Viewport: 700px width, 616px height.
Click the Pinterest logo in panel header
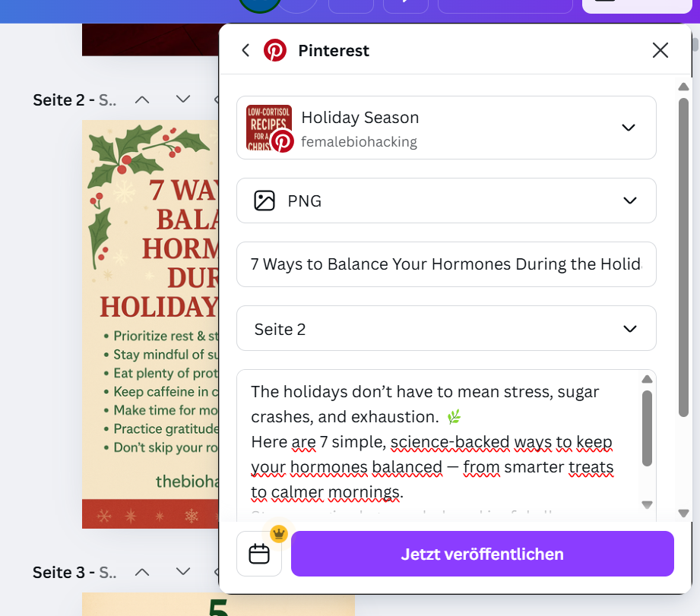tap(275, 50)
